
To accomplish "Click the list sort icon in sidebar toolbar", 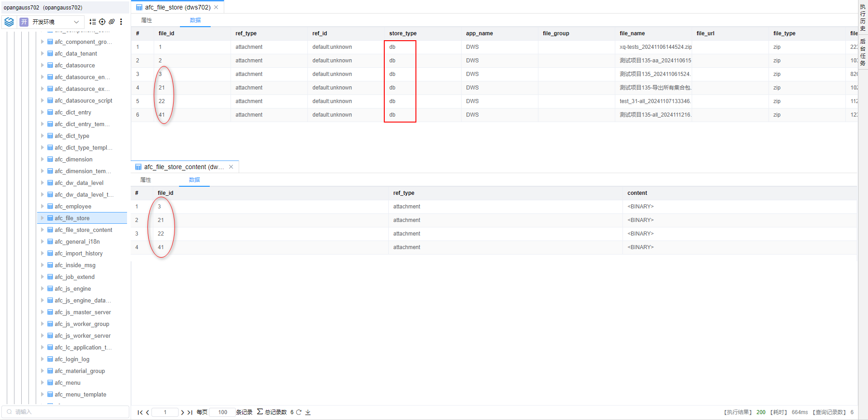I will pyautogui.click(x=93, y=22).
